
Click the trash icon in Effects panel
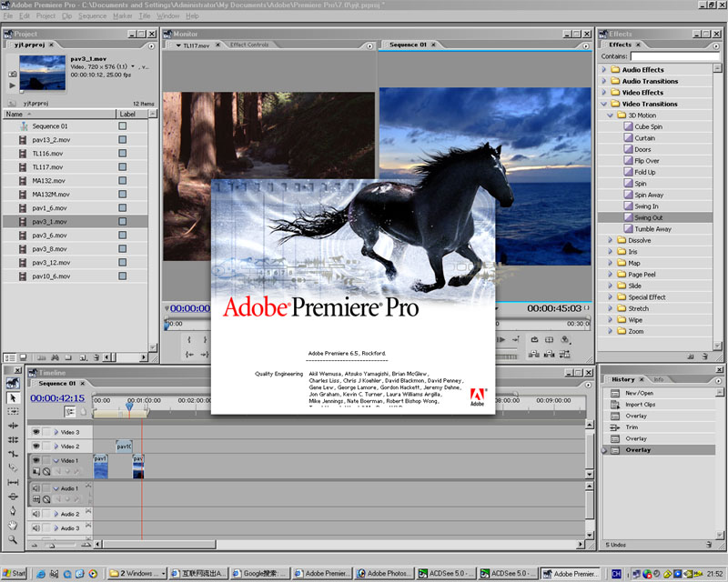point(704,356)
